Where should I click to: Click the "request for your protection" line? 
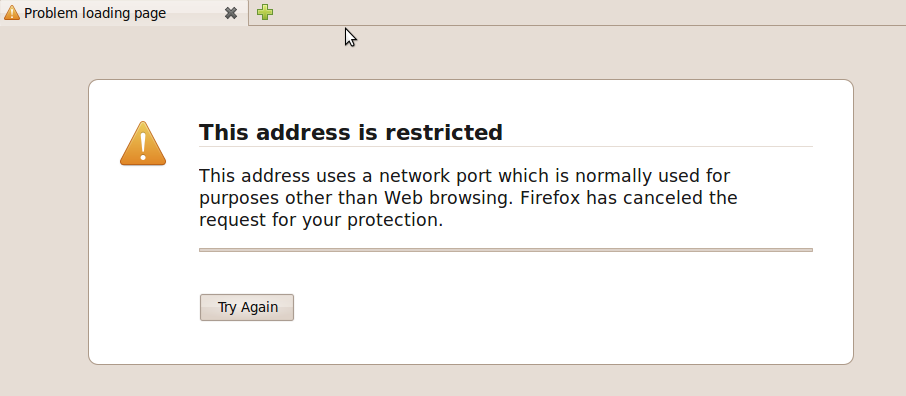point(321,221)
